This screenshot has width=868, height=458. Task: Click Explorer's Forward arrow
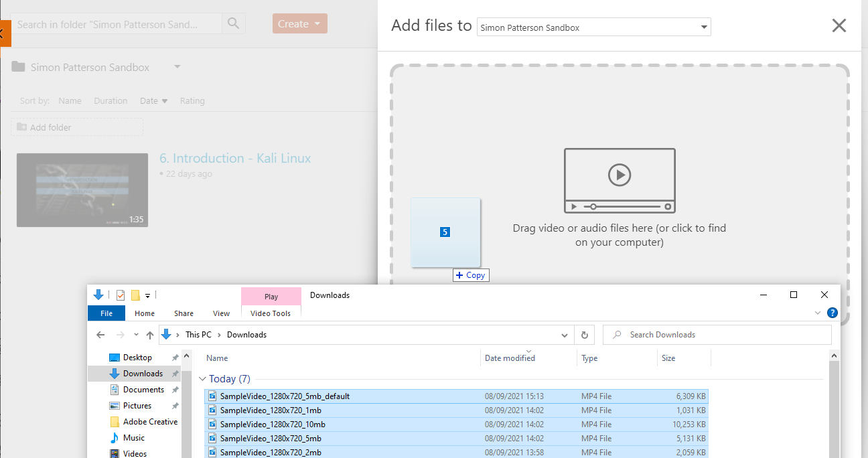pos(121,335)
